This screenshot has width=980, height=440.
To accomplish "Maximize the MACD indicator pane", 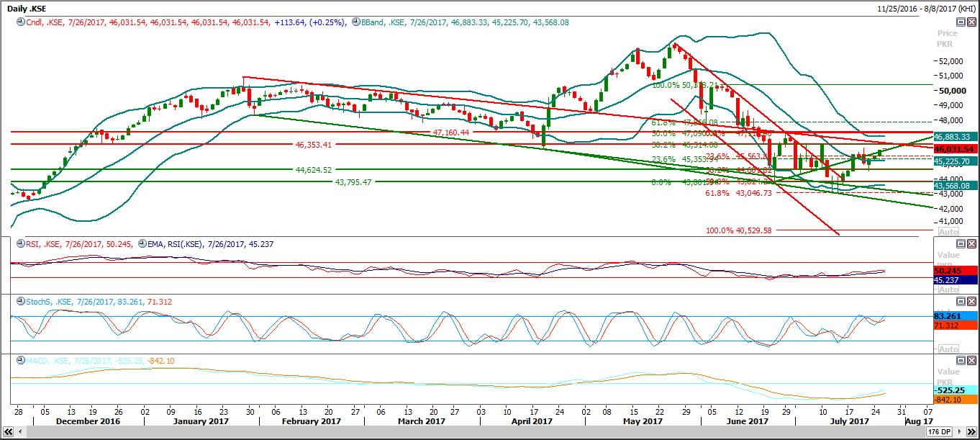I will tap(961, 360).
